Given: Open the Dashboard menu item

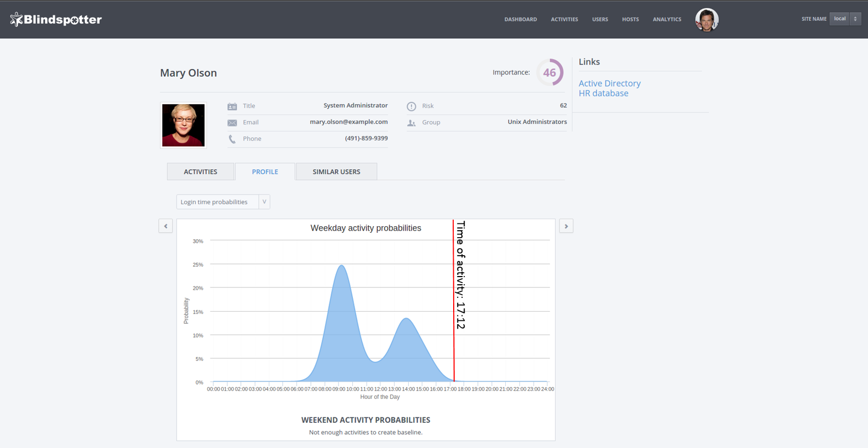Looking at the screenshot, I should click(521, 19).
